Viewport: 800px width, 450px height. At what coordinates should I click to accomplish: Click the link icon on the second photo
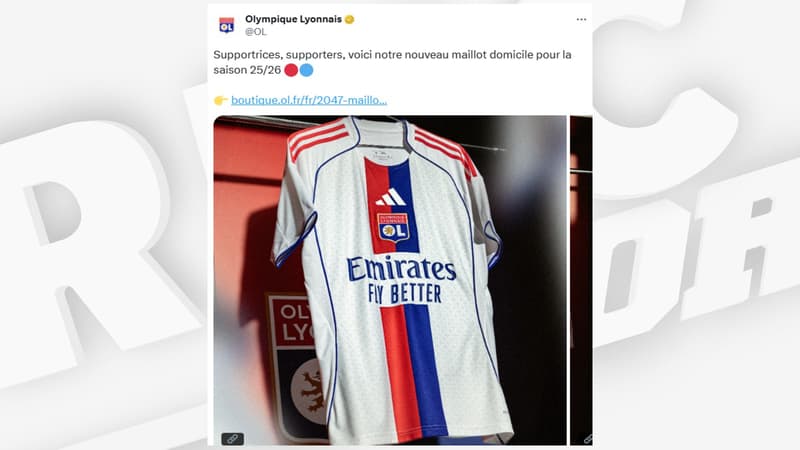(x=588, y=438)
